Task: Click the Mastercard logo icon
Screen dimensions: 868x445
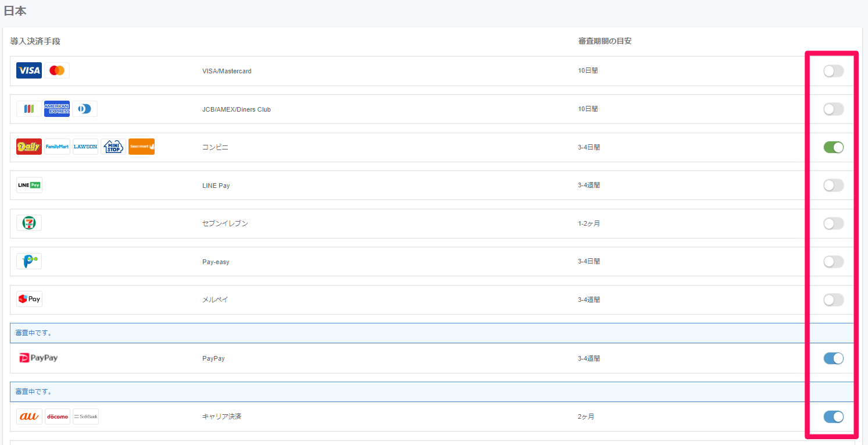Action: 57,71
